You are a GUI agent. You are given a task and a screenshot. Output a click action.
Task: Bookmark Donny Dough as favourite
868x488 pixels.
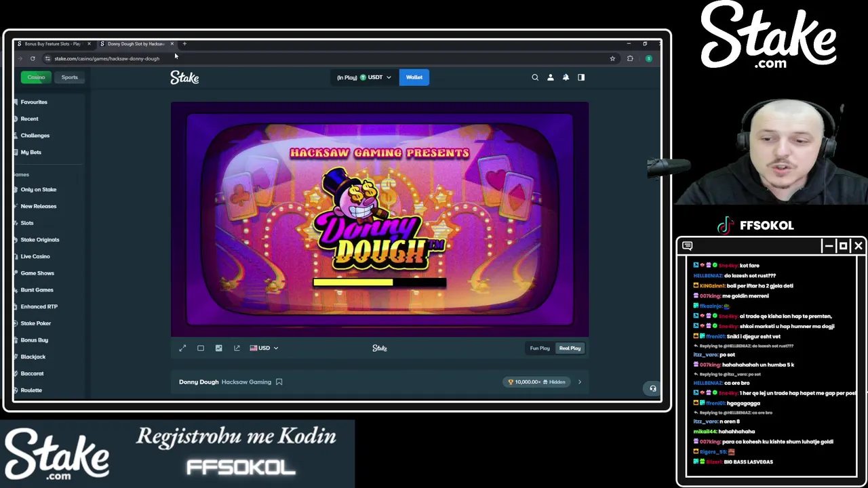point(279,382)
